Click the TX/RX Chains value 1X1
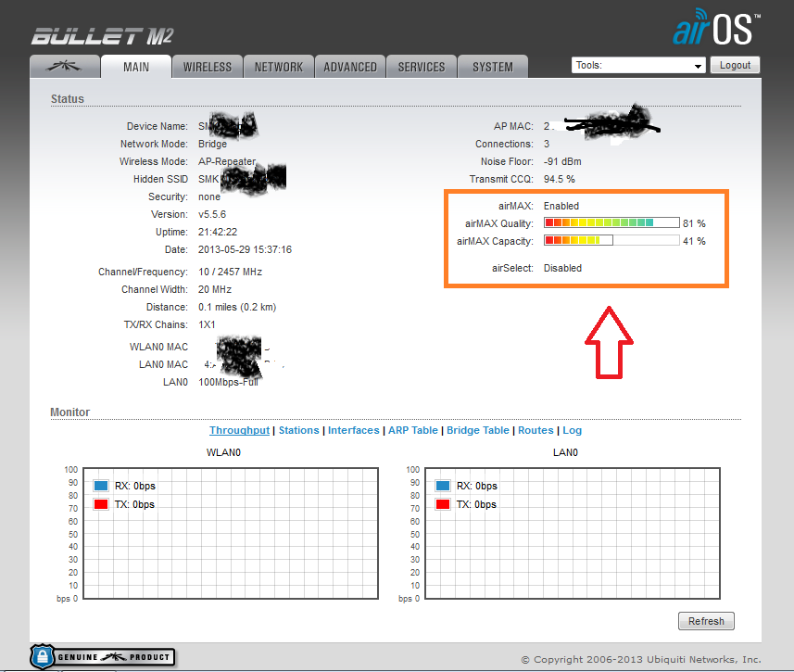This screenshot has height=672, width=794. [207, 324]
